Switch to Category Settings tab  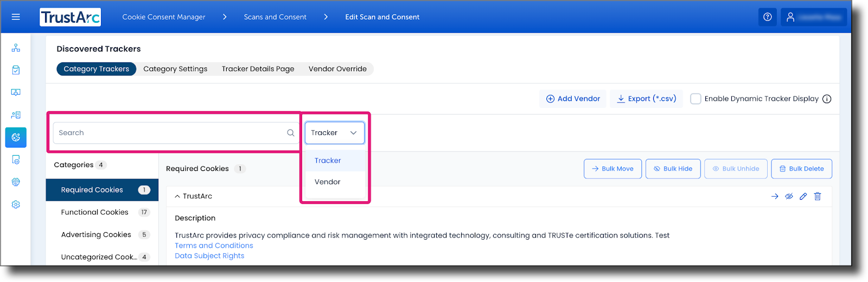175,69
